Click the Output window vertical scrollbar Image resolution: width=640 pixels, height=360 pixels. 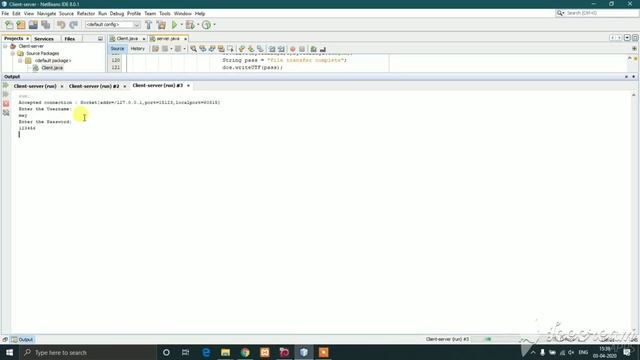click(634, 212)
